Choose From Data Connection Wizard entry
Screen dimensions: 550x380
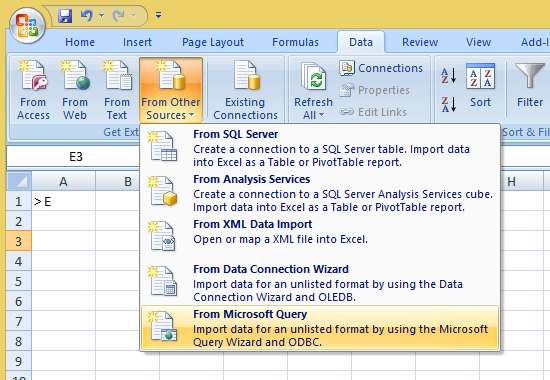pyautogui.click(x=320, y=283)
